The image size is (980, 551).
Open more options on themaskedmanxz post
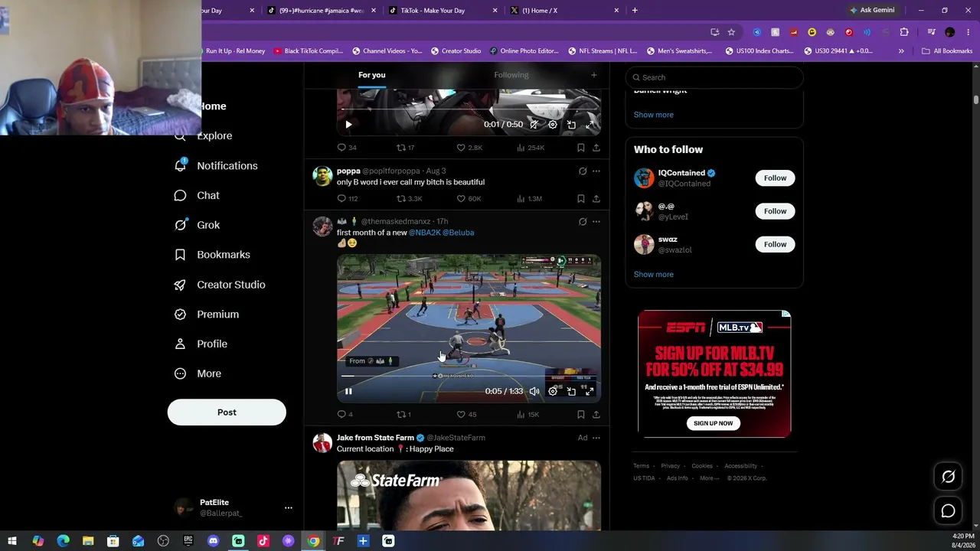[596, 222]
